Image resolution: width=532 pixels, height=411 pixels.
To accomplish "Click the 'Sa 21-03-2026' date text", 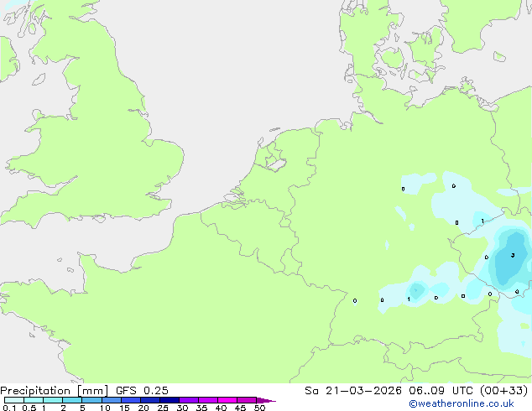I will pos(353,391).
